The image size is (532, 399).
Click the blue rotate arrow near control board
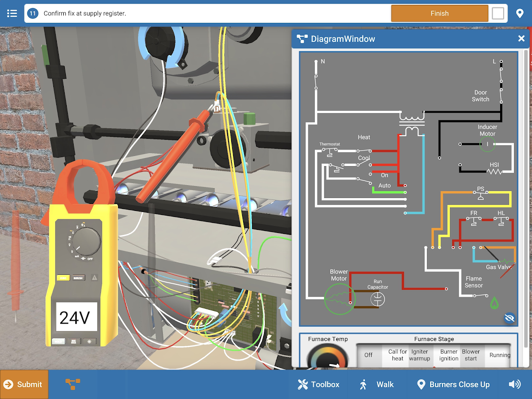(284, 314)
